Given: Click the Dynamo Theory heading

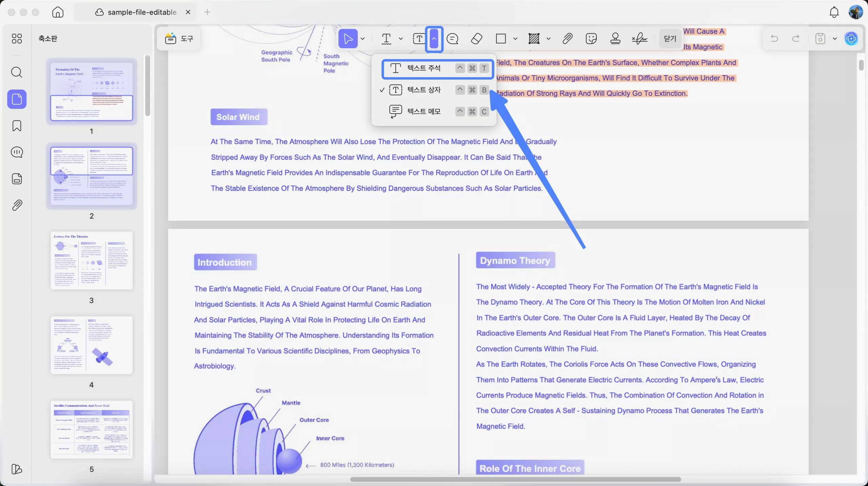Looking at the screenshot, I should 515,260.
